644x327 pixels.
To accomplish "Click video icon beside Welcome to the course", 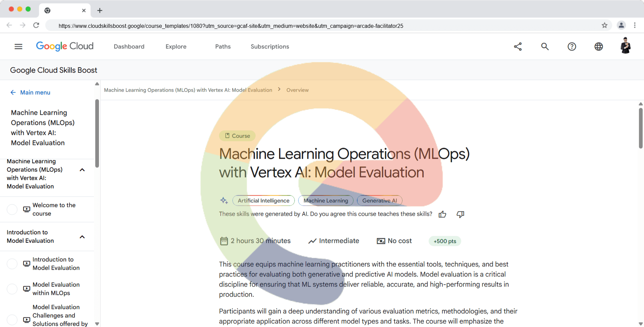I will click(26, 209).
